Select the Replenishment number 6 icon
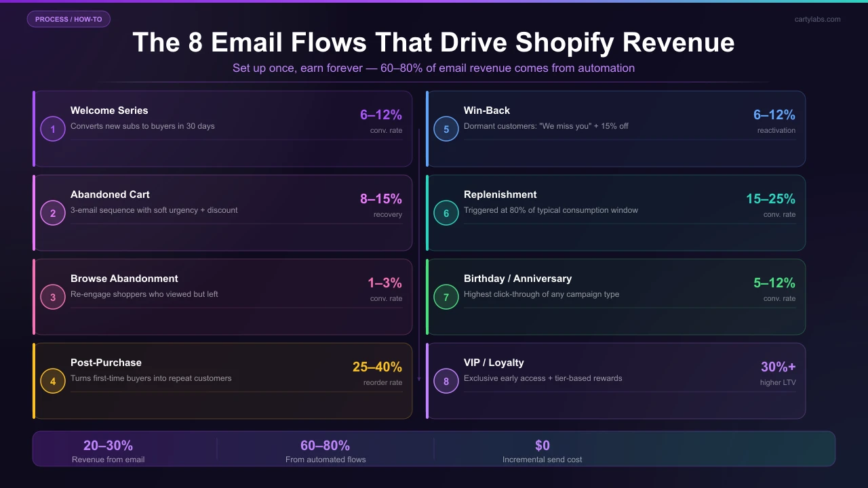This screenshot has height=488, width=868. click(446, 213)
